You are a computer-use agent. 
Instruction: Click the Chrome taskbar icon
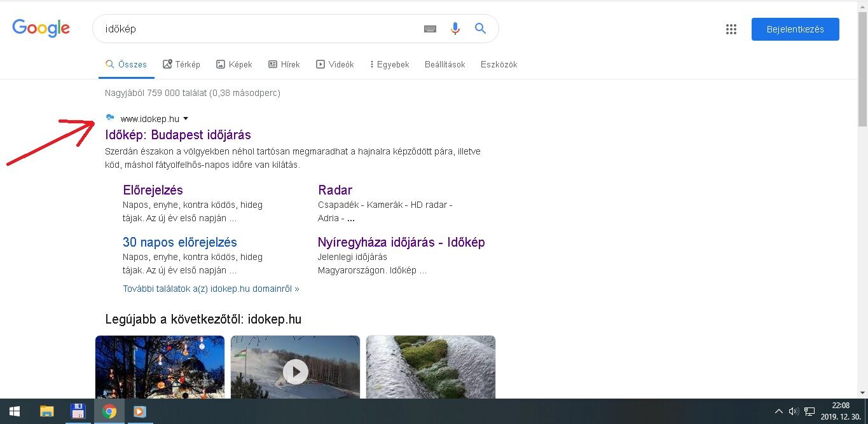[109, 411]
